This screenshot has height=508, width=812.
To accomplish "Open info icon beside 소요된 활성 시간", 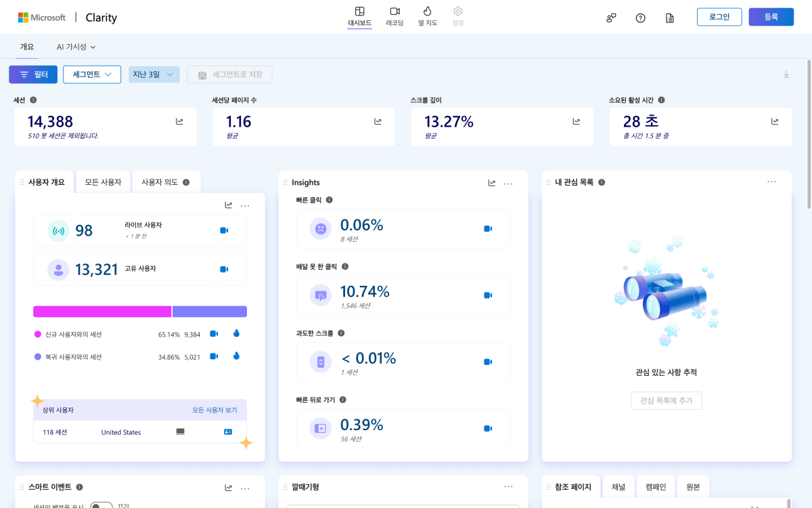I will [661, 100].
